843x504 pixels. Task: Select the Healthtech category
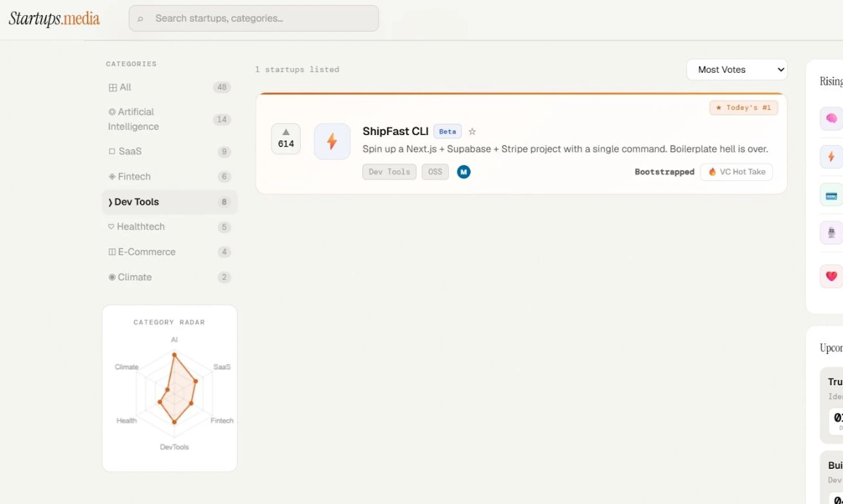[x=169, y=227]
